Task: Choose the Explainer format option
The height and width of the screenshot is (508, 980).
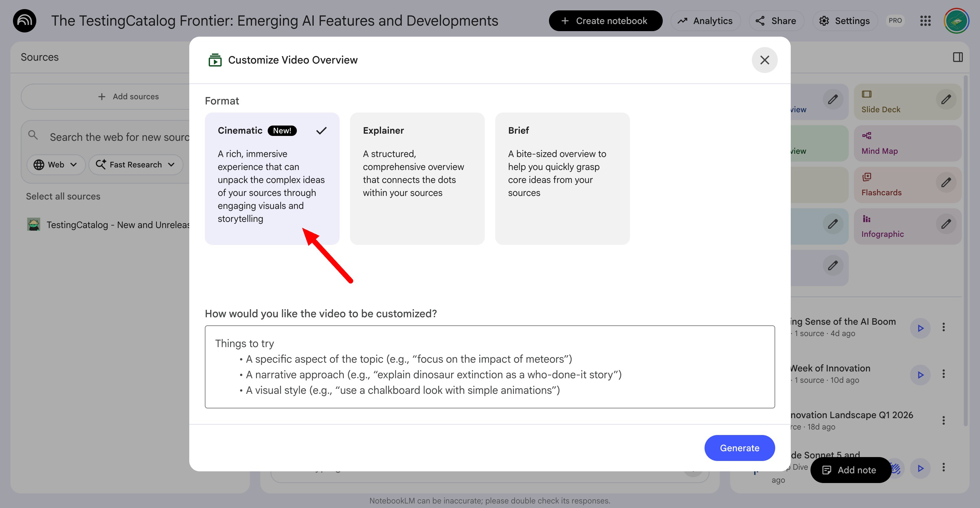Action: (417, 178)
